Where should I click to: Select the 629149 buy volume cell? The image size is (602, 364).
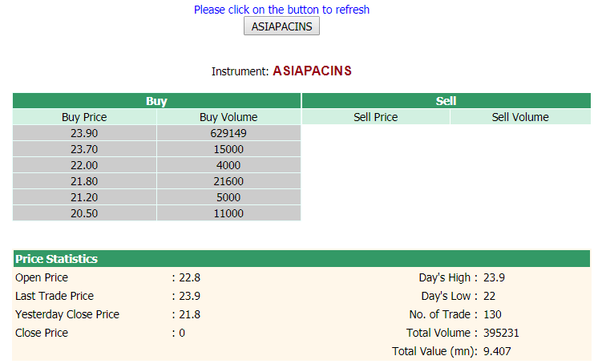tap(228, 133)
